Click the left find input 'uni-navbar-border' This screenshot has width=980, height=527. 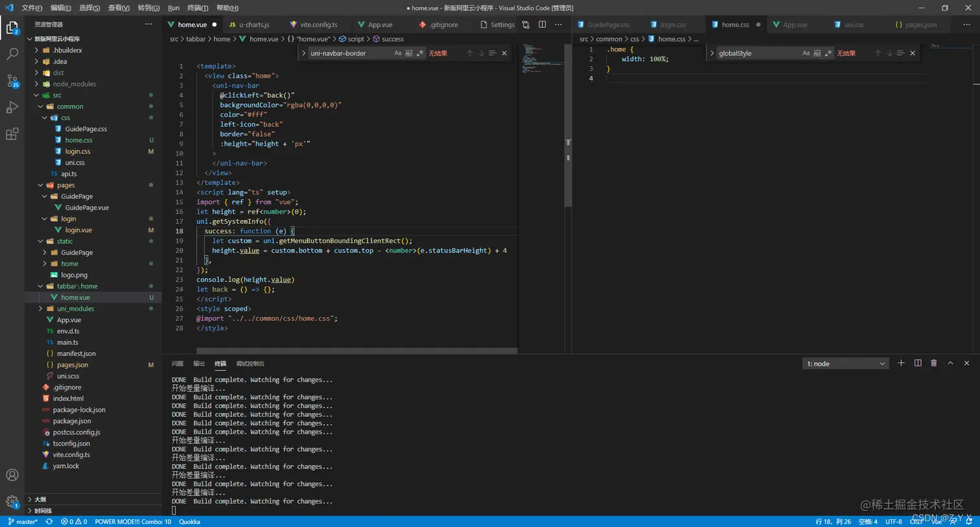coord(350,53)
